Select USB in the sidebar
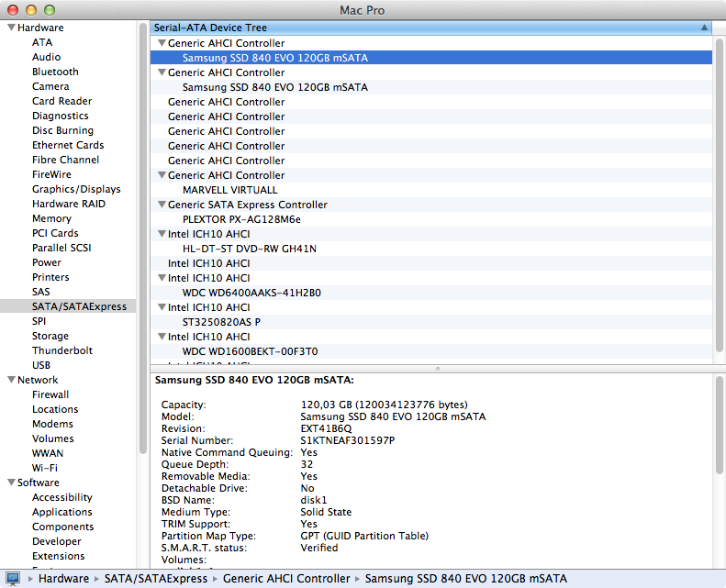The width and height of the screenshot is (726, 588). pyautogui.click(x=40, y=365)
